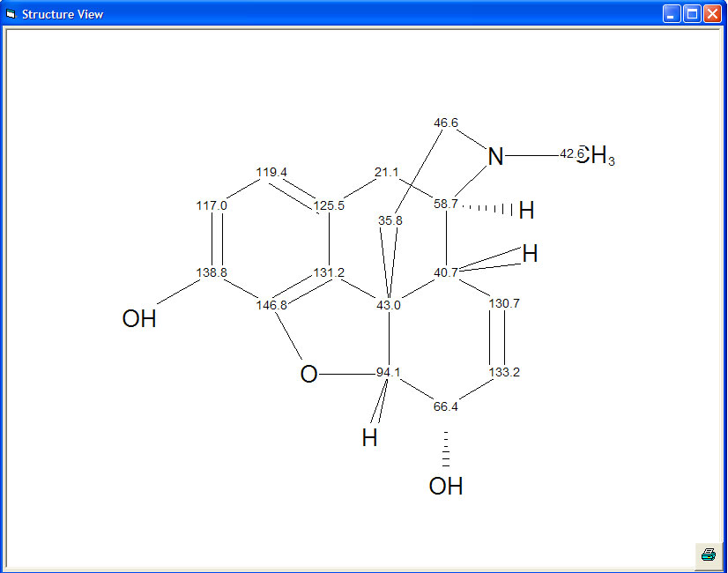Screen dimensions: 728x573
Task: Select the 131.2 carbon shift label
Action: coord(329,272)
